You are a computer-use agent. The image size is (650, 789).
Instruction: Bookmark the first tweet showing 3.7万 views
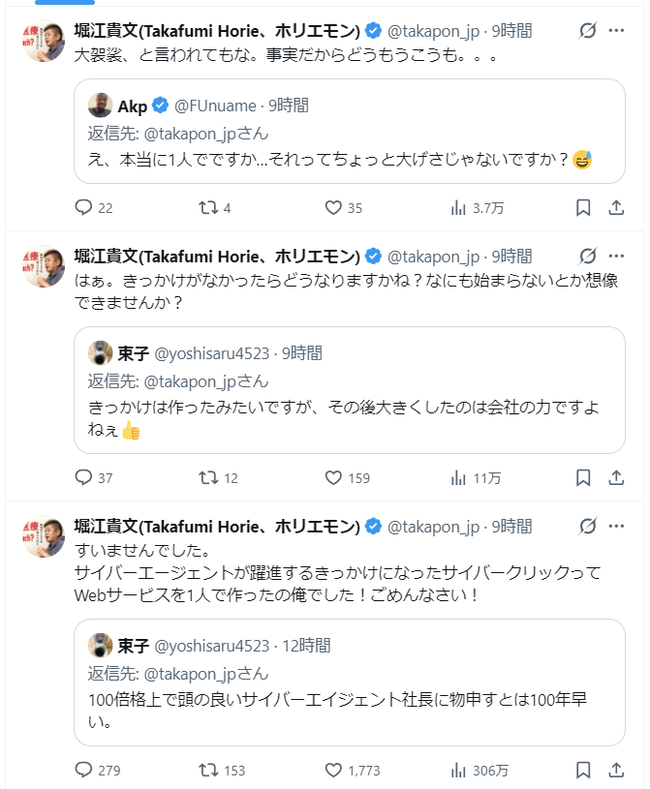click(584, 208)
